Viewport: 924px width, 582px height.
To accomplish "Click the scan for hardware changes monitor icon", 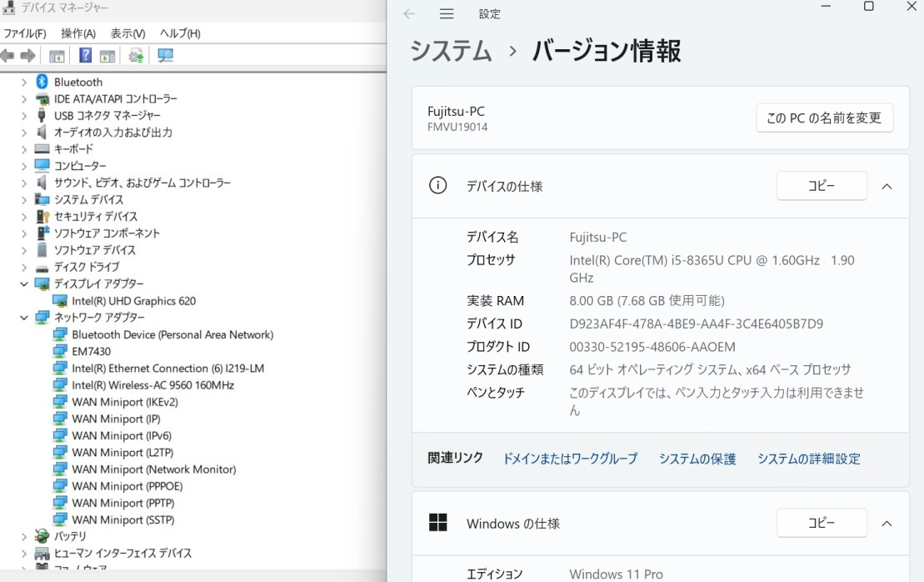I will coord(165,56).
